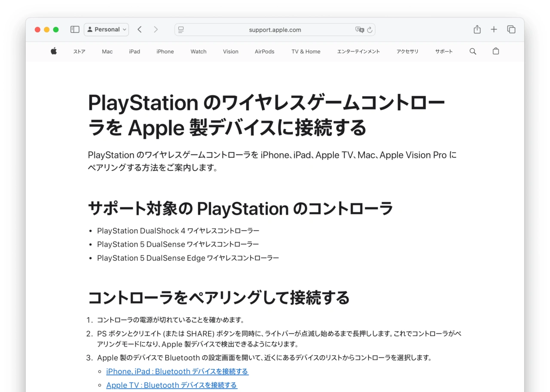Image resolution: width=550 pixels, height=392 pixels.
Task: Click the Apple logo in navigation
Action: [x=54, y=52]
